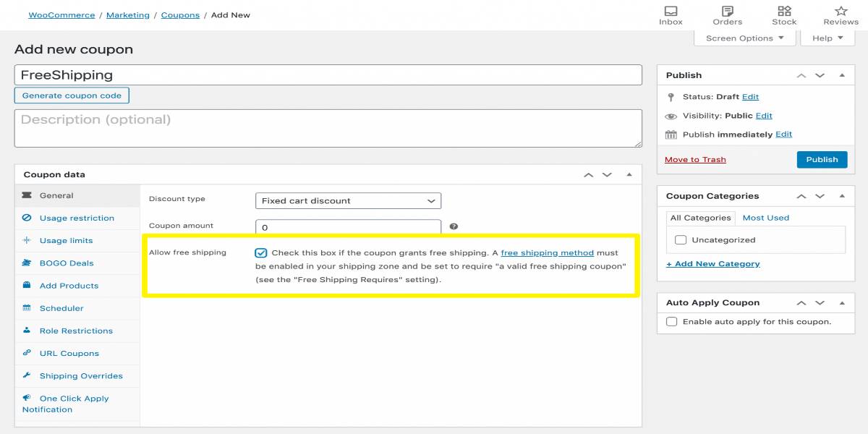The width and height of the screenshot is (868, 434).
Task: Open the Reviews star icon
Action: point(841,11)
